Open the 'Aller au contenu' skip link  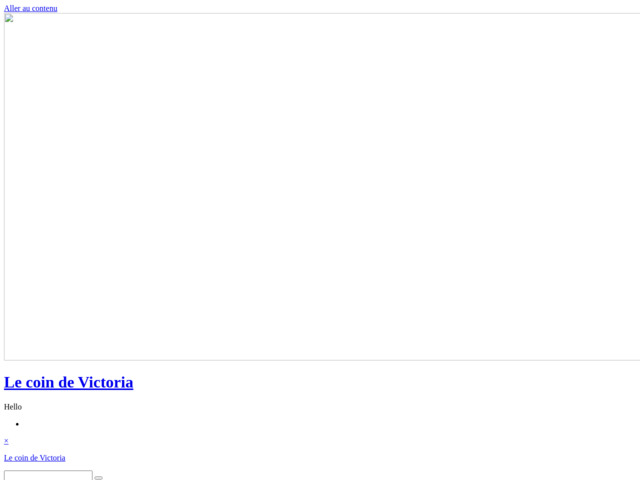[x=31, y=8]
